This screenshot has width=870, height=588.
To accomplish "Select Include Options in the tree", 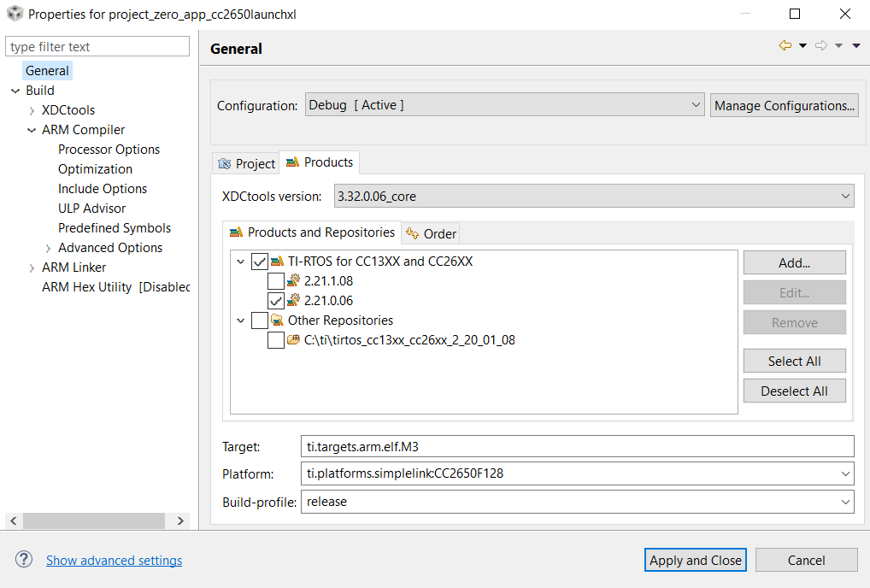I will tap(102, 189).
